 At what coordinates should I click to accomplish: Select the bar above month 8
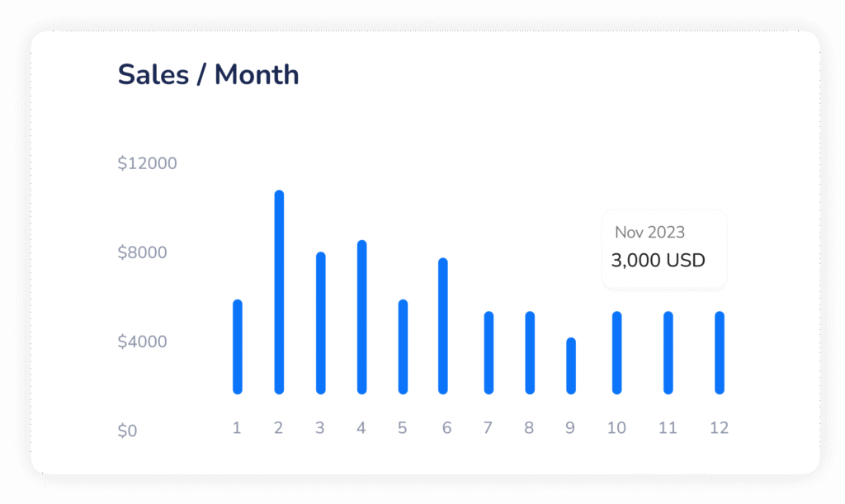(530, 352)
